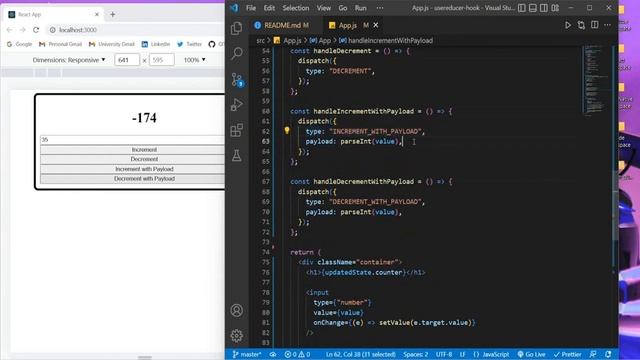Toggle the primary side bar layout icon
The width and height of the screenshot is (640, 360).
[x=522, y=8]
